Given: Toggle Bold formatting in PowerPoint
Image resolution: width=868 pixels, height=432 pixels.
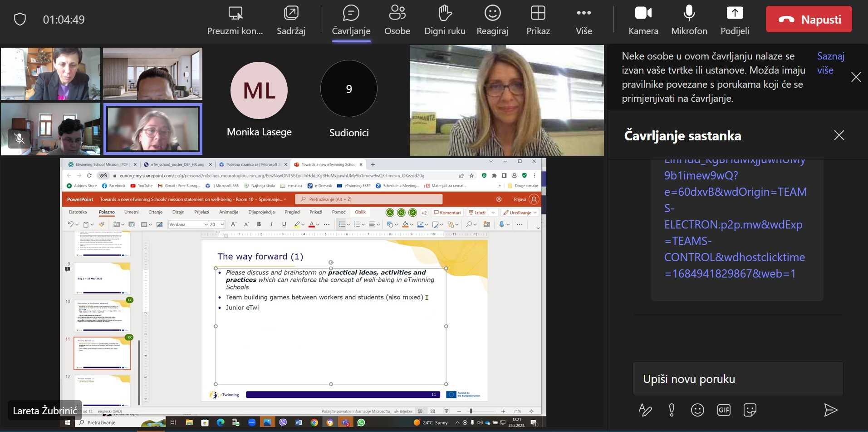Looking at the screenshot, I should [x=259, y=224].
